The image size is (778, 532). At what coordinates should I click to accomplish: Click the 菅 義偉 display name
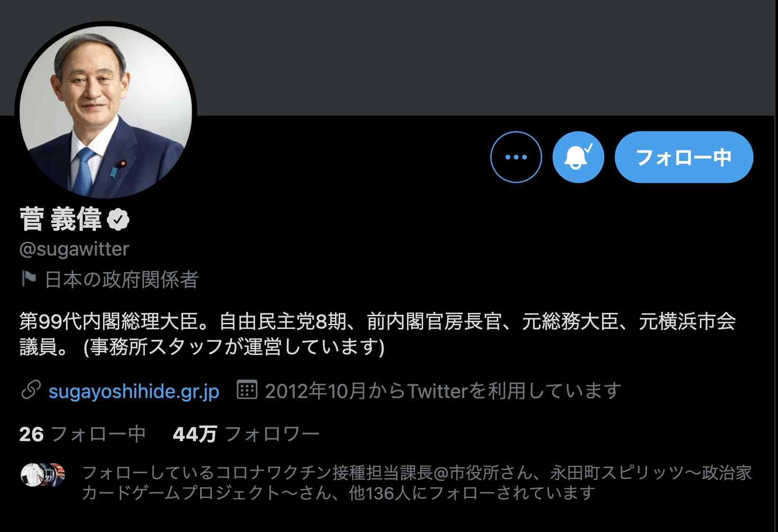pyautogui.click(x=61, y=220)
